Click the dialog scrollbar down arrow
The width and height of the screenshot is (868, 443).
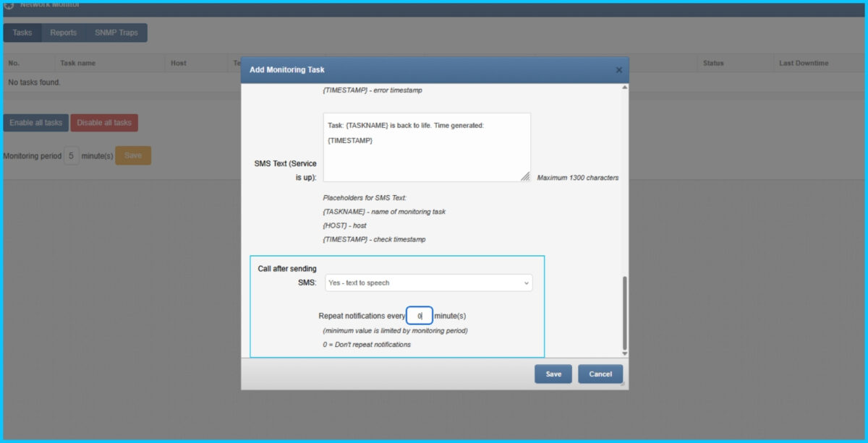624,353
